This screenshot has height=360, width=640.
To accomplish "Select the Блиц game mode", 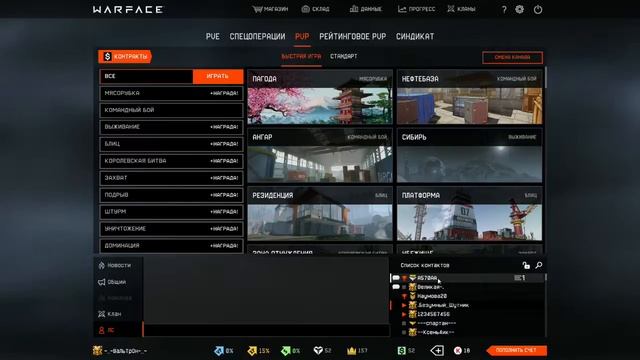I will coord(171,144).
